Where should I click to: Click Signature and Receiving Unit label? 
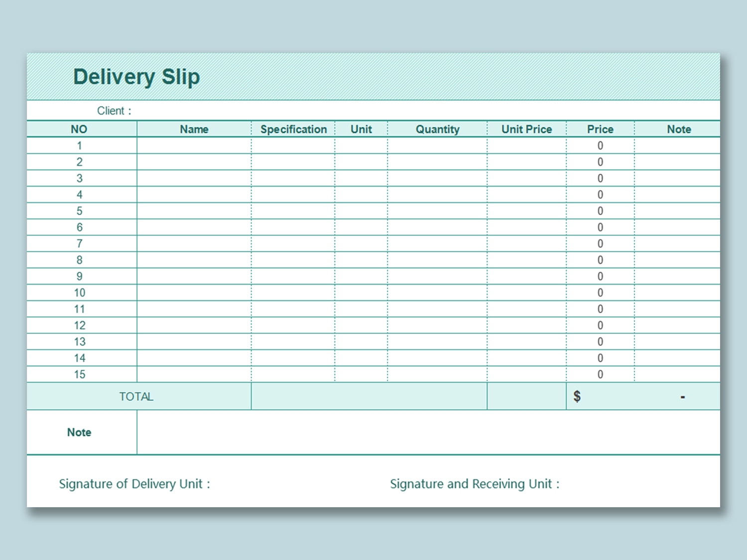pos(475,484)
